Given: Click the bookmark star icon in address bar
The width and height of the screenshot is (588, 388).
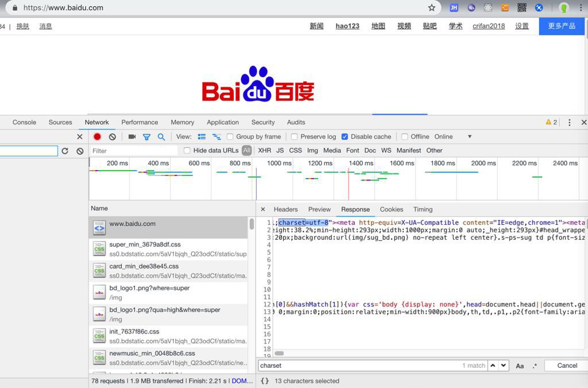Looking at the screenshot, I should click(432, 7).
